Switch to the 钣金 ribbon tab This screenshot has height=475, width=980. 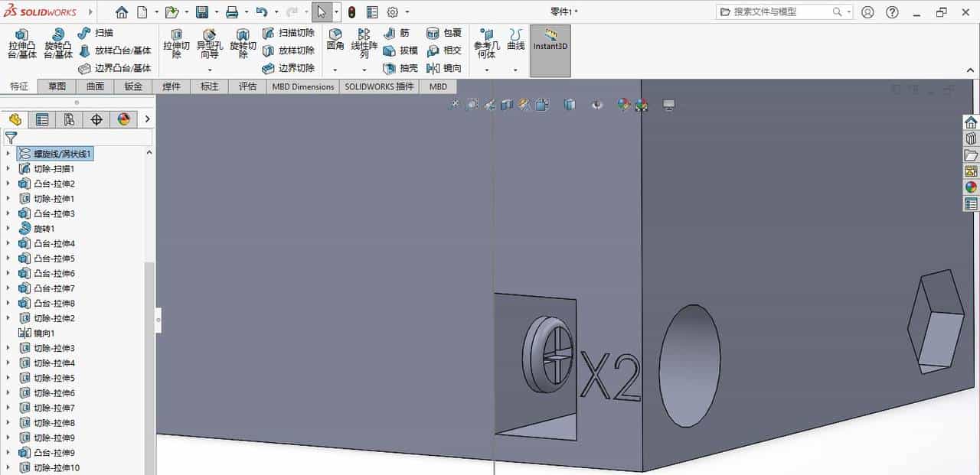click(x=132, y=86)
